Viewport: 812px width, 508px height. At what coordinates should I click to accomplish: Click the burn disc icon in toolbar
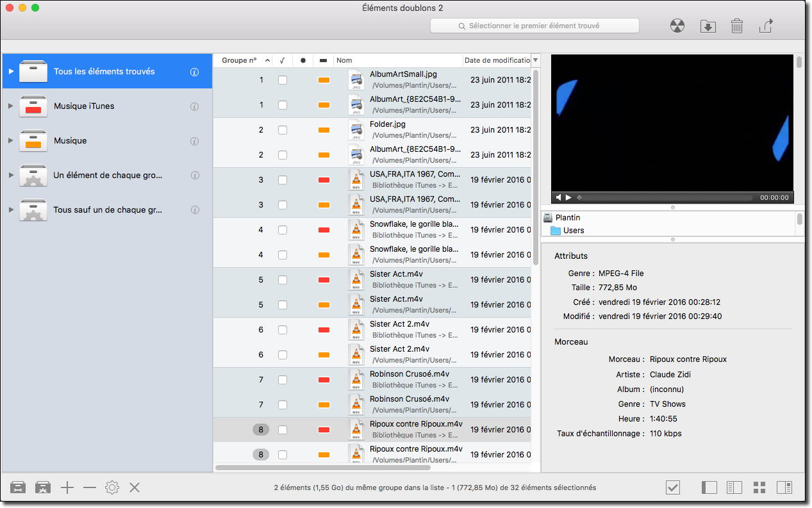point(677,26)
